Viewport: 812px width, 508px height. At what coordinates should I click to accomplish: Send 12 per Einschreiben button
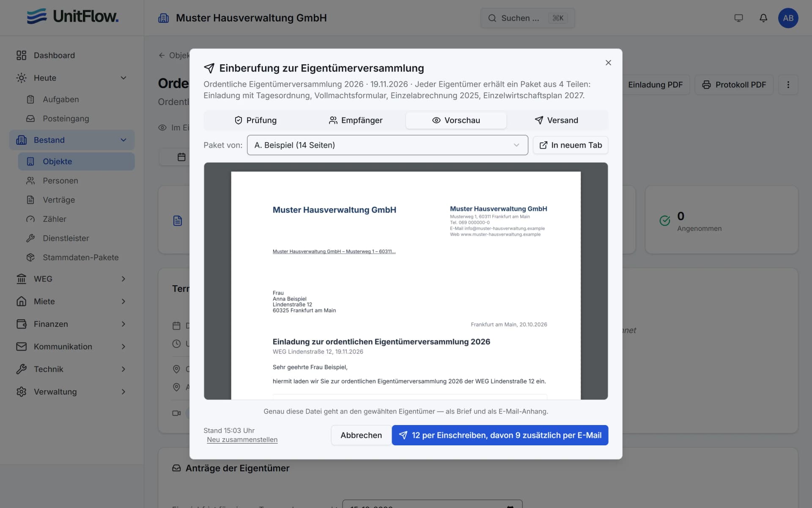500,435
